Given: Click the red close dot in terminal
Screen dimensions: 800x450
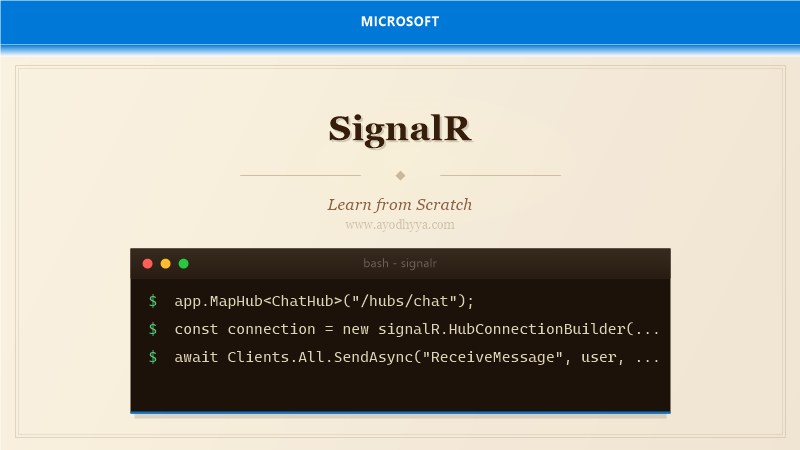Looking at the screenshot, I should [147, 264].
